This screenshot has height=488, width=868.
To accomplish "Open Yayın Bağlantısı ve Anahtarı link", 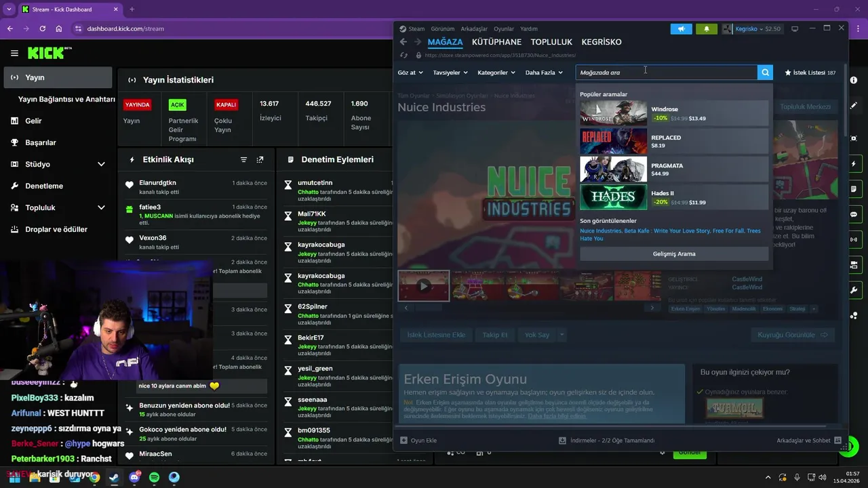I will pos(66,99).
